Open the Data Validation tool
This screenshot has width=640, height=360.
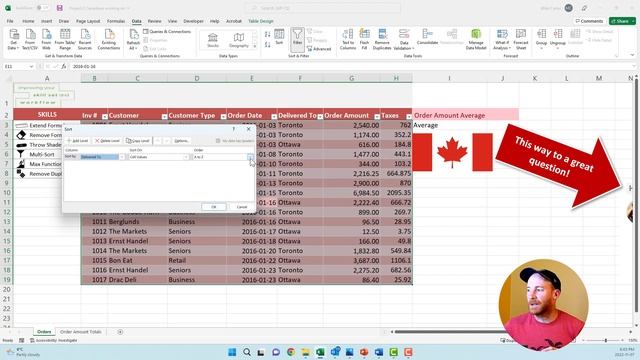[404, 40]
